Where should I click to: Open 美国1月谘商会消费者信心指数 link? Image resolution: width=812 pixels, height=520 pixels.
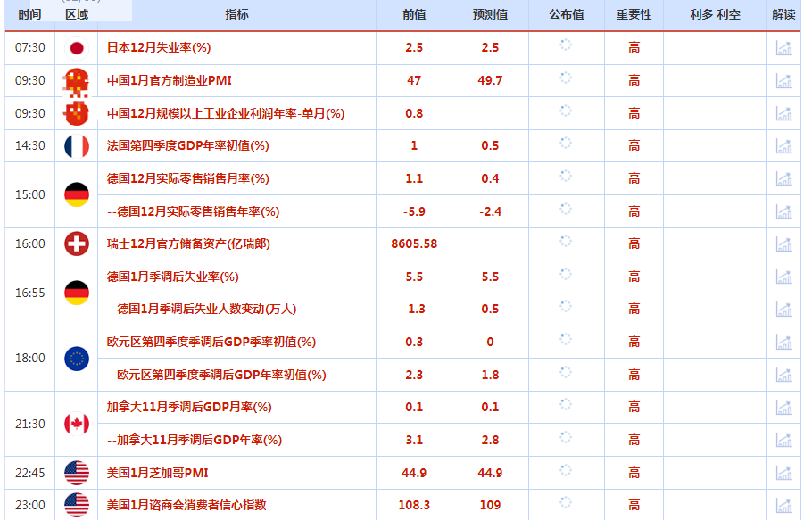coord(186,505)
